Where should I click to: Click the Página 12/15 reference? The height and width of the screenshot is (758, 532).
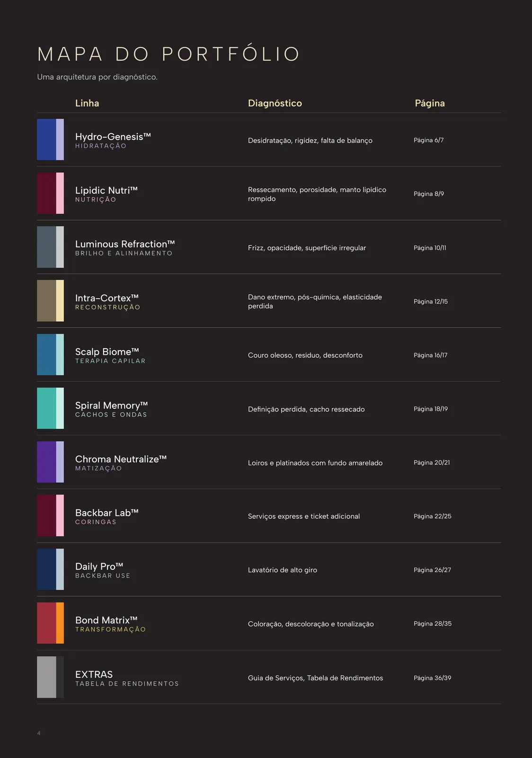pyautogui.click(x=431, y=301)
